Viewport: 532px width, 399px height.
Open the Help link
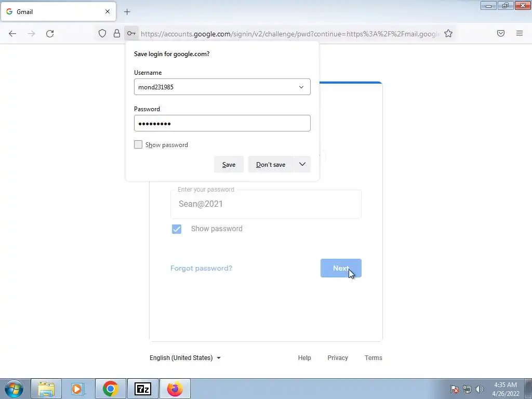(304, 357)
